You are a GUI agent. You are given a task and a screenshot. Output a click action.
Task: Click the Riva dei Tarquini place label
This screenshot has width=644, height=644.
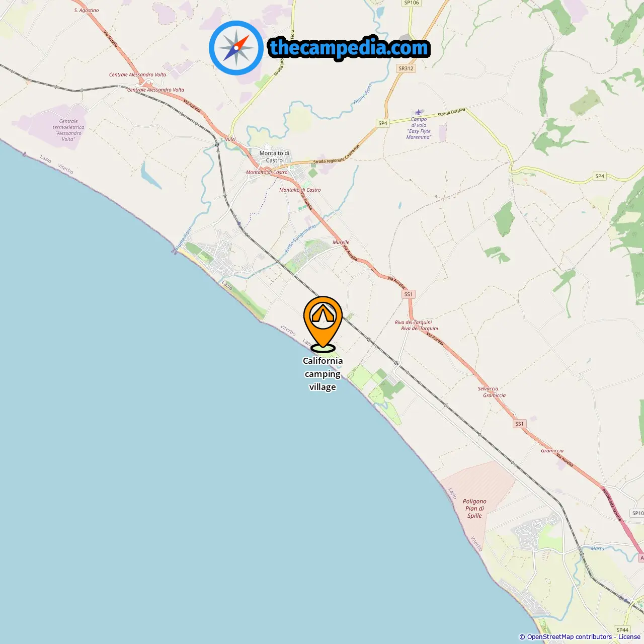(x=414, y=323)
